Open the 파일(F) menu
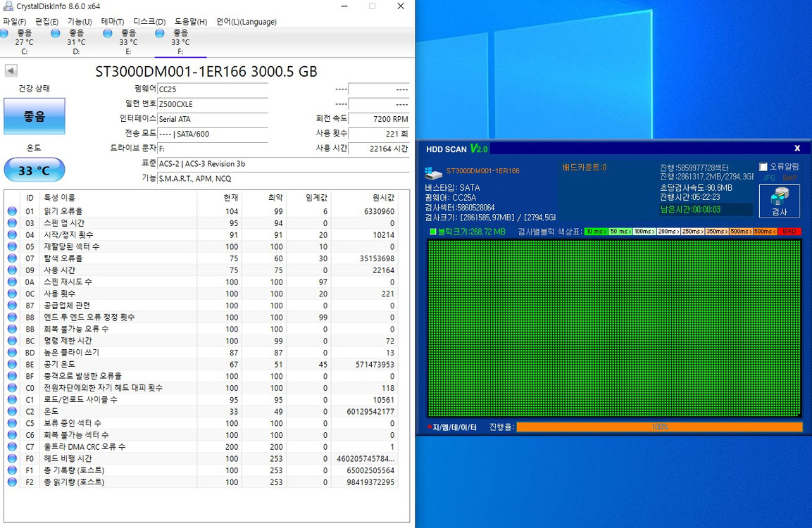 click(14, 22)
